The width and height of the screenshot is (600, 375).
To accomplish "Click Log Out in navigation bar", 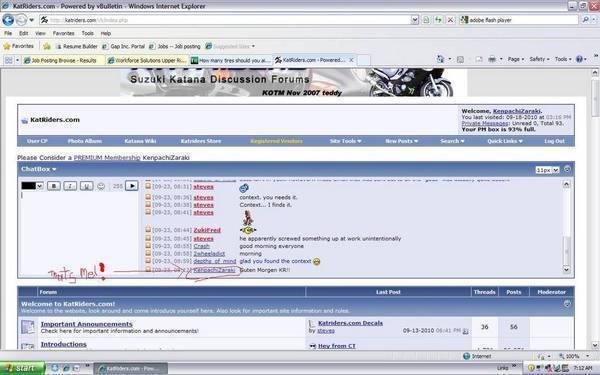I will pyautogui.click(x=554, y=141).
